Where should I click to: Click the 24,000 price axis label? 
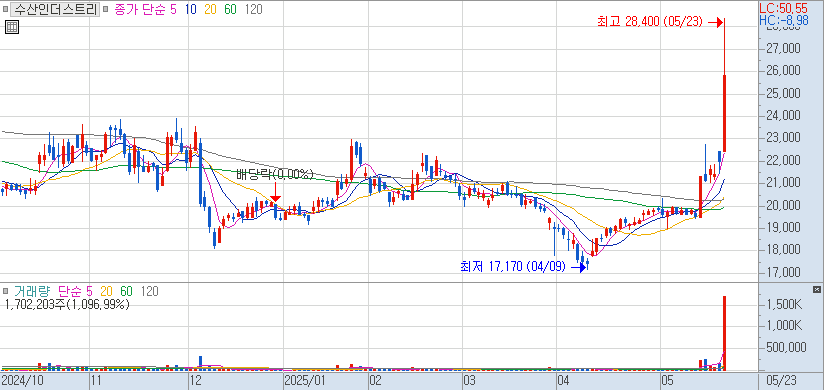(784, 116)
